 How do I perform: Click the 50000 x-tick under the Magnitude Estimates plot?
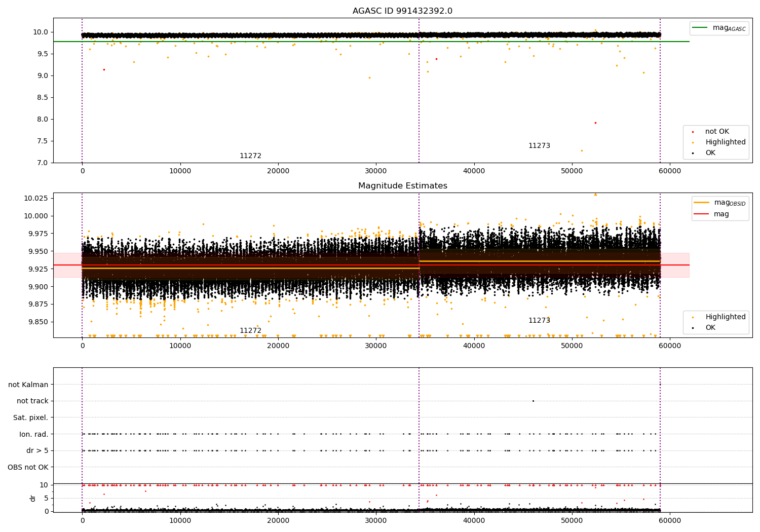572,346
